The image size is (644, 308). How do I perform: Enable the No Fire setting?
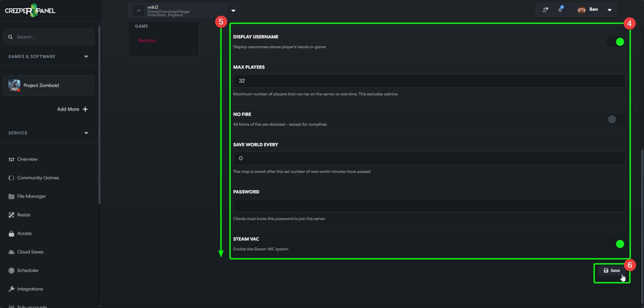coord(615,119)
